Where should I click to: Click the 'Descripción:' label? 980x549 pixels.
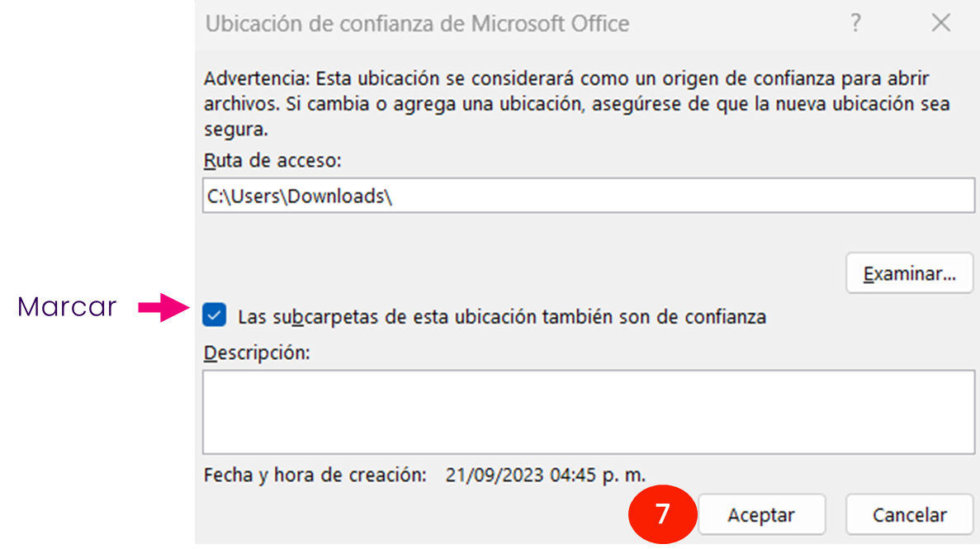coord(257,353)
